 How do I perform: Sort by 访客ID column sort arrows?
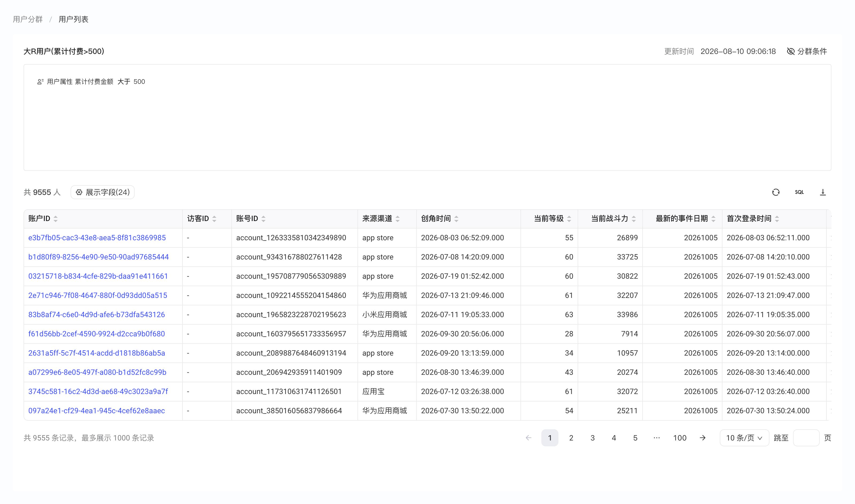215,219
